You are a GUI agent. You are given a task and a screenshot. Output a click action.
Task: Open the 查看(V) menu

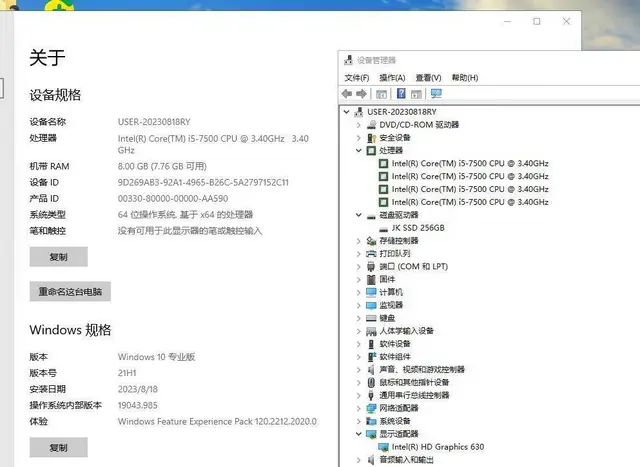428,78
